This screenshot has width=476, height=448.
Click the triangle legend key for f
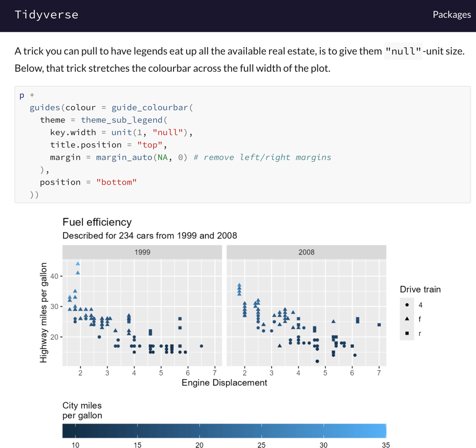407,319
